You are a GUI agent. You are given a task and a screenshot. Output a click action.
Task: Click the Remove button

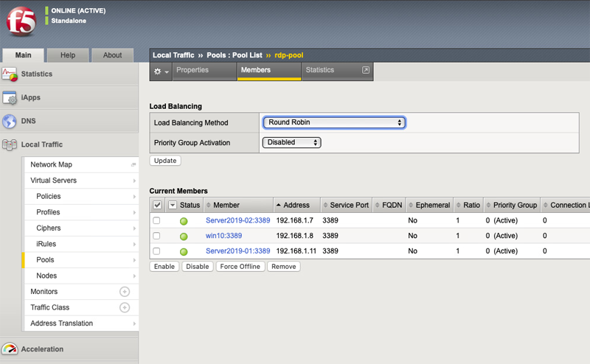tap(284, 267)
